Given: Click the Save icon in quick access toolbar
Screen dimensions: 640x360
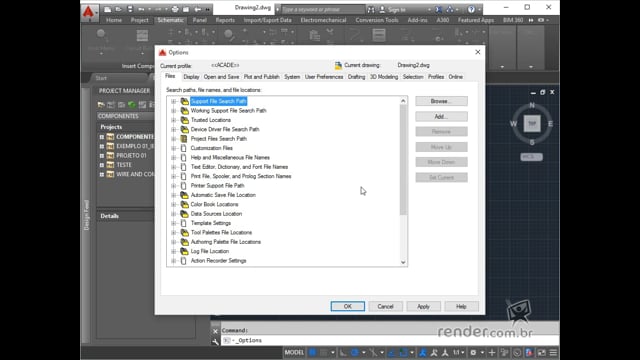Looking at the screenshot, I should click(130, 9).
